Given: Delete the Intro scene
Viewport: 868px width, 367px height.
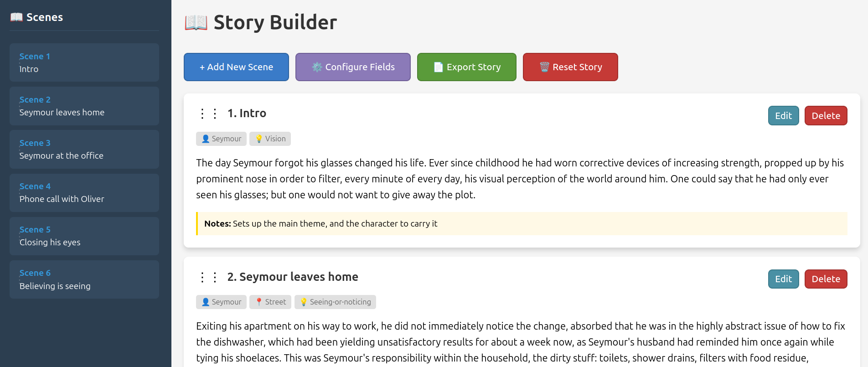Looking at the screenshot, I should (826, 116).
